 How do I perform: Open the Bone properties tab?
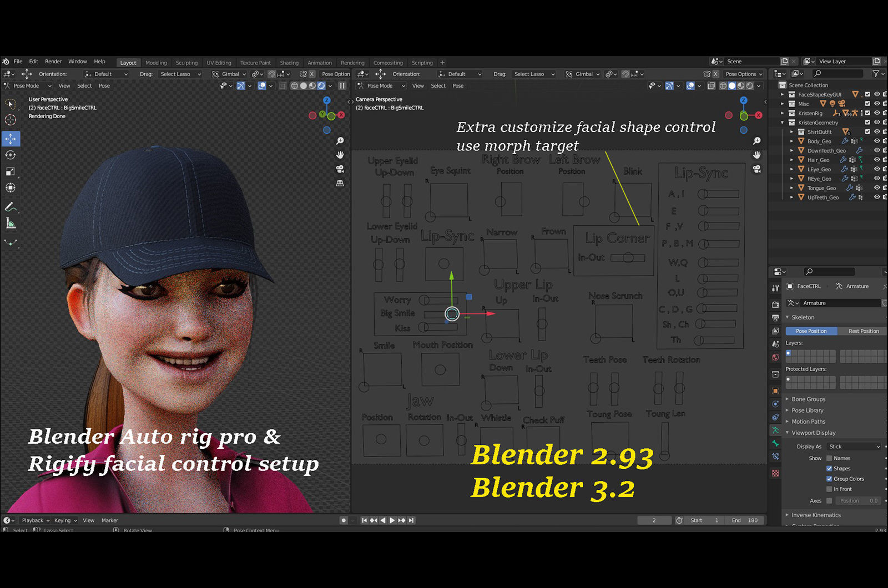click(x=775, y=443)
